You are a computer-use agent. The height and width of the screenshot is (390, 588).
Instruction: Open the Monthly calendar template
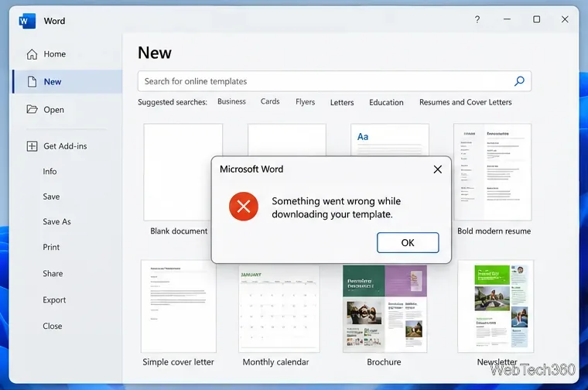coord(279,309)
